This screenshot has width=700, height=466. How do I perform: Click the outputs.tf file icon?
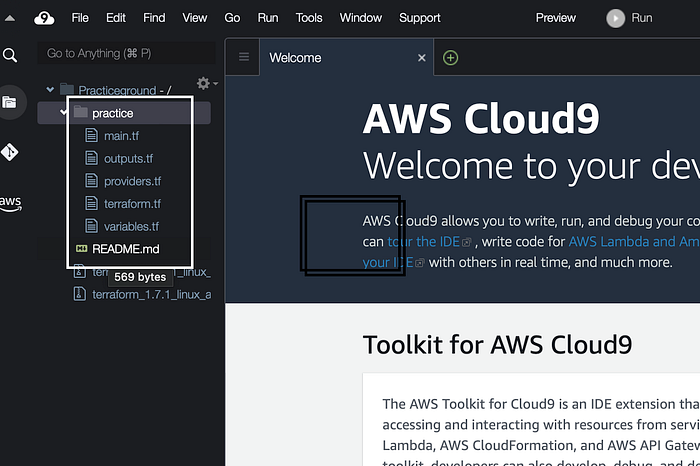(92, 158)
